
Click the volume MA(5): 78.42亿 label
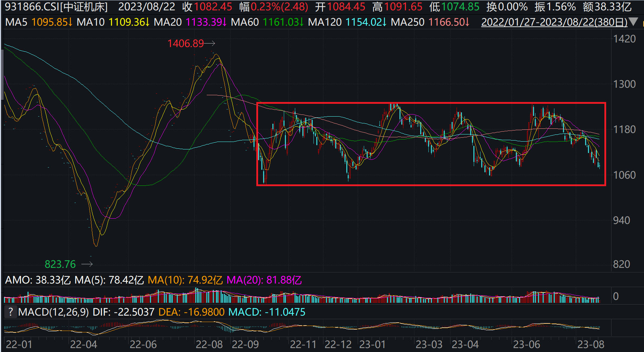(x=109, y=280)
